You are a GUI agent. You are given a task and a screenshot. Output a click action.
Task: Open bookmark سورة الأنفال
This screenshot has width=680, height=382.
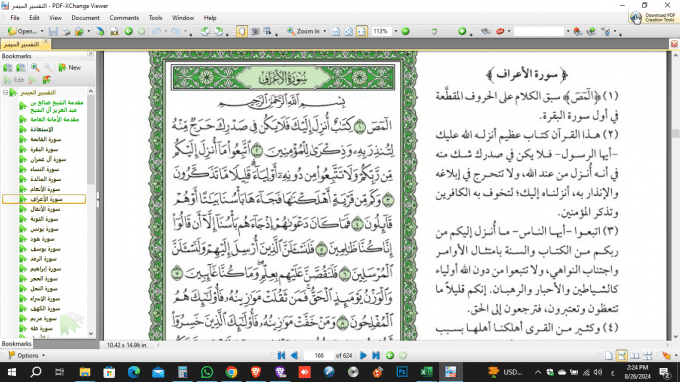point(45,209)
